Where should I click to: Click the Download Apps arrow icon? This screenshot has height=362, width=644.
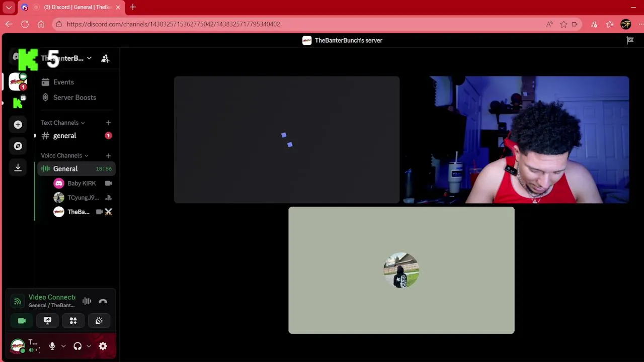coord(18,167)
